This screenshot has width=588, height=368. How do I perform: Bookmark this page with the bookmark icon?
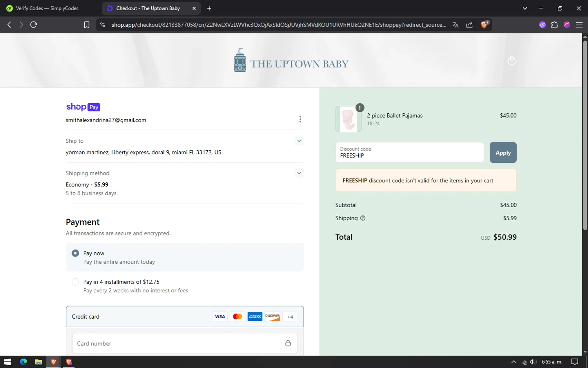(x=87, y=25)
